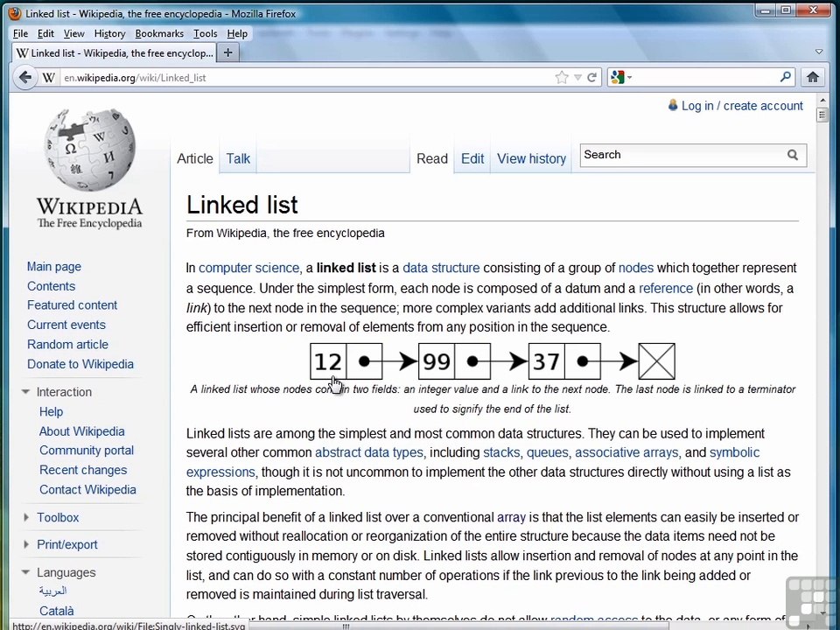Go to Main page link
The image size is (840, 630).
[x=54, y=266]
